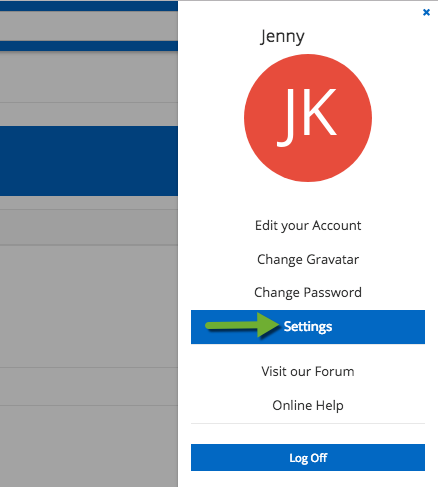438x487 pixels.
Task: Click the green arrow pointing at Settings
Action: [x=242, y=325]
